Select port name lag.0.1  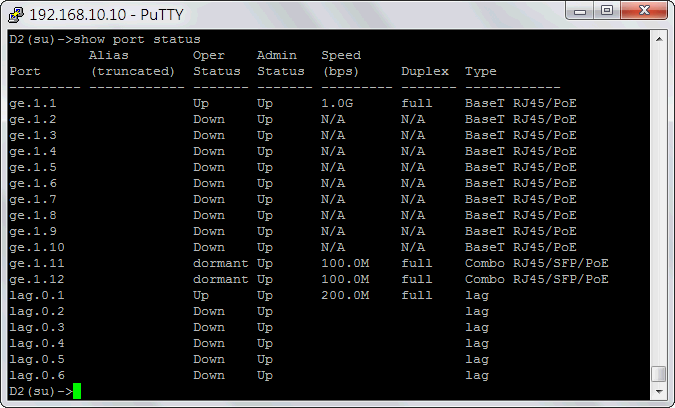(x=37, y=296)
